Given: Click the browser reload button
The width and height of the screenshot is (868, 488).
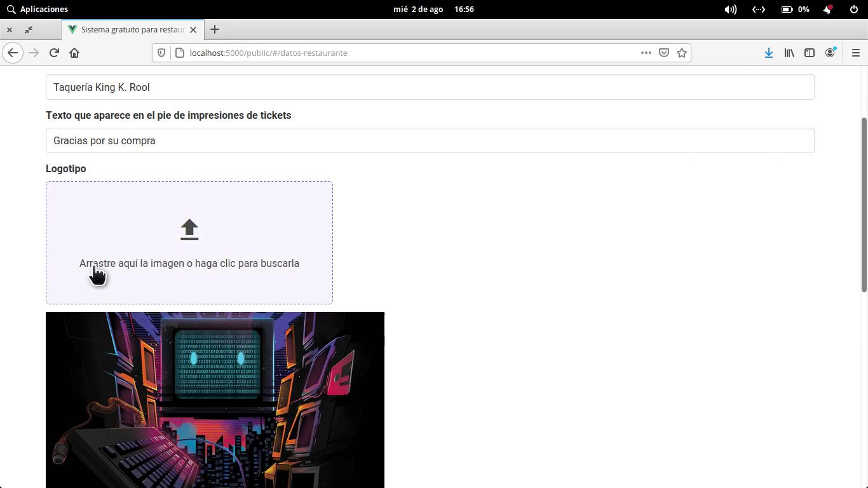Looking at the screenshot, I should click(x=54, y=53).
